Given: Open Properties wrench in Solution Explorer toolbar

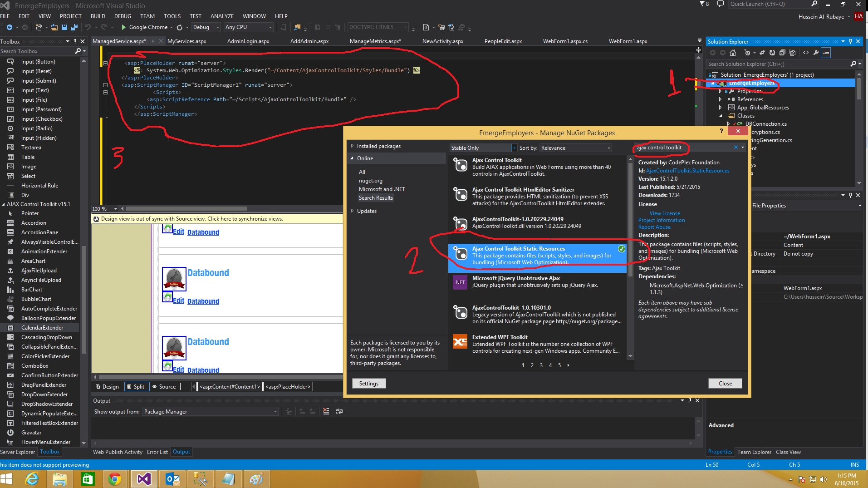Looking at the screenshot, I should [816, 53].
